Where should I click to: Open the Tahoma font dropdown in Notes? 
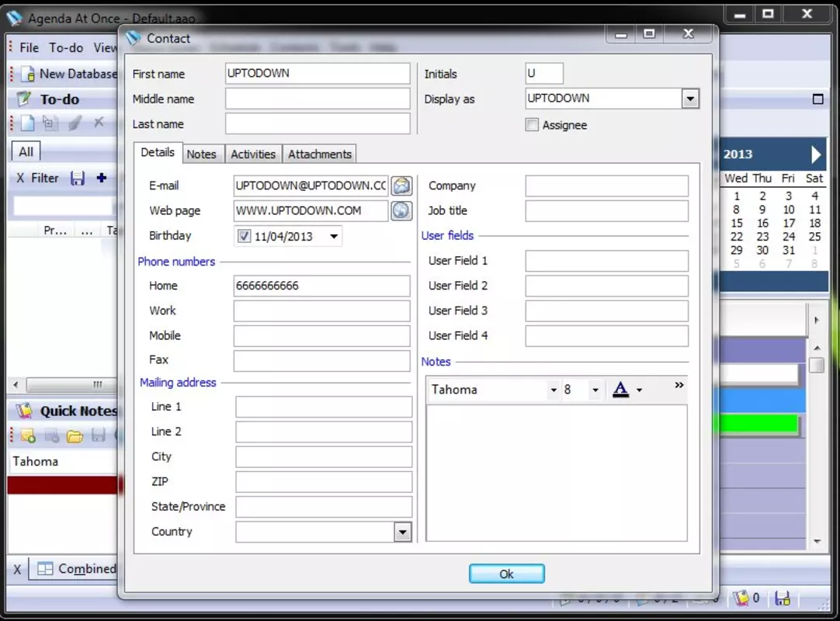pyautogui.click(x=554, y=390)
